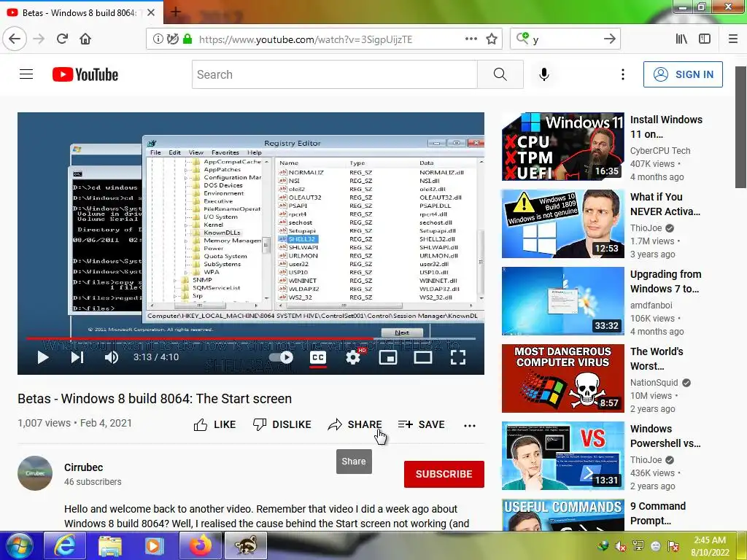Screen dimensions: 747x560
Task: Open the Firefox home page
Action: [85, 39]
